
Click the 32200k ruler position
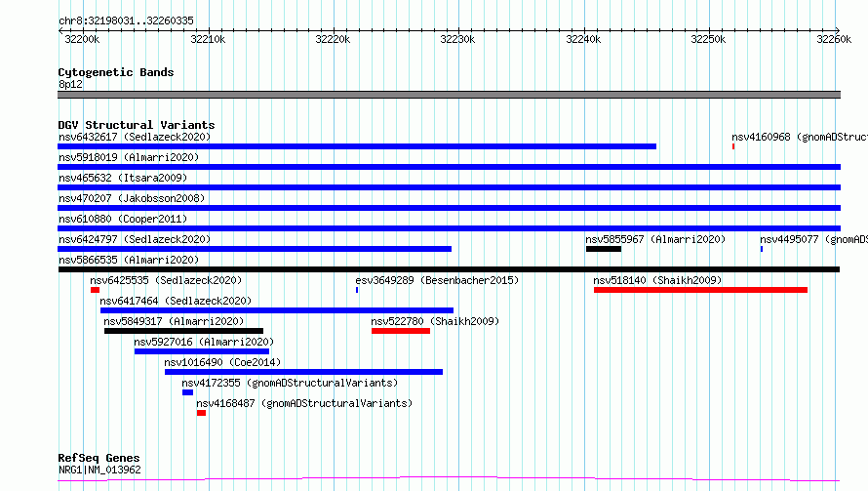[x=83, y=39]
